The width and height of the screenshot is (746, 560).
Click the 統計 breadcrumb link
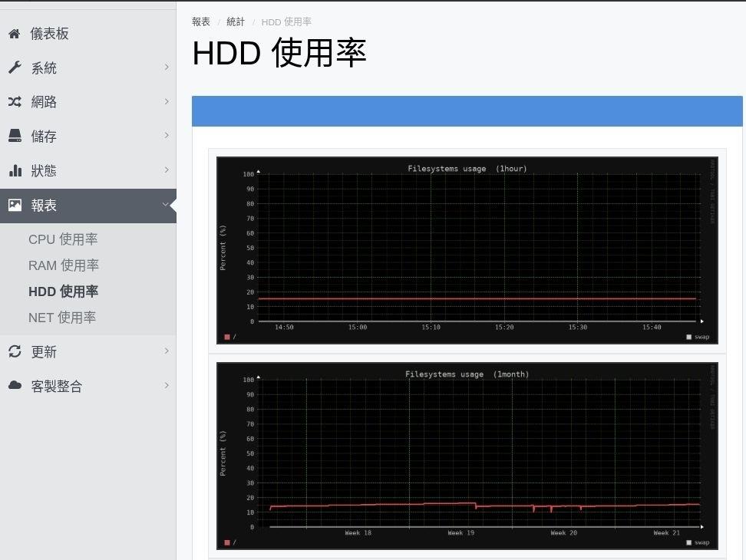coord(236,22)
